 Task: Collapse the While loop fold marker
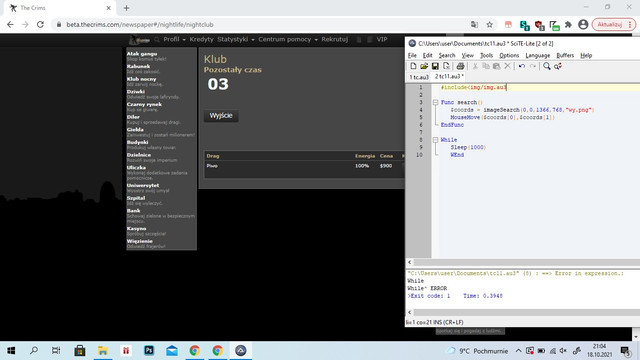click(x=435, y=140)
